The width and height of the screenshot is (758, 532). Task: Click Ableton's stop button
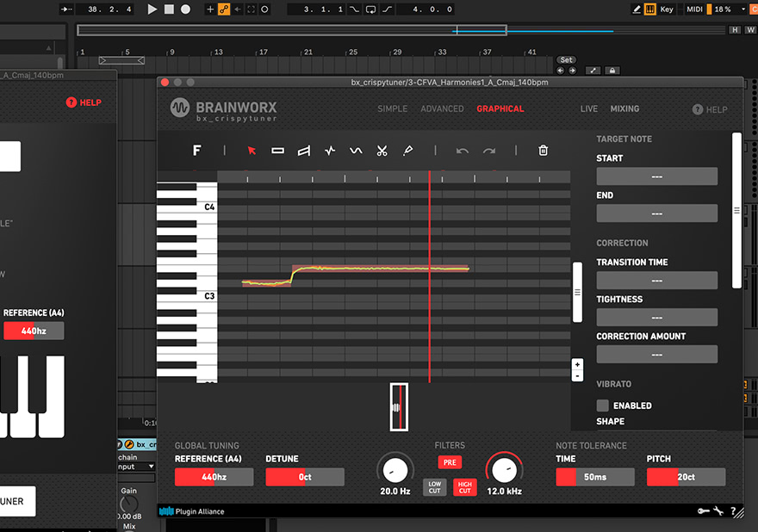click(169, 9)
